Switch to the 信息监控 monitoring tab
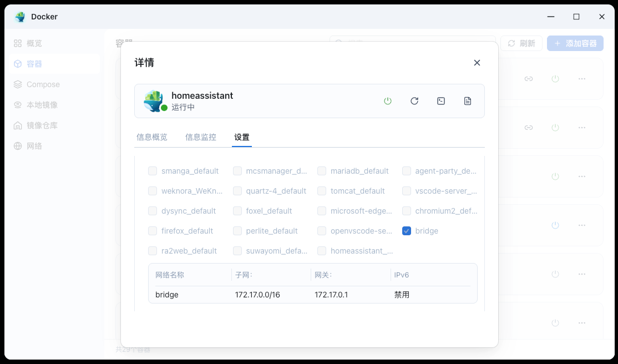Screen dimensions: 618x364 tap(201, 136)
